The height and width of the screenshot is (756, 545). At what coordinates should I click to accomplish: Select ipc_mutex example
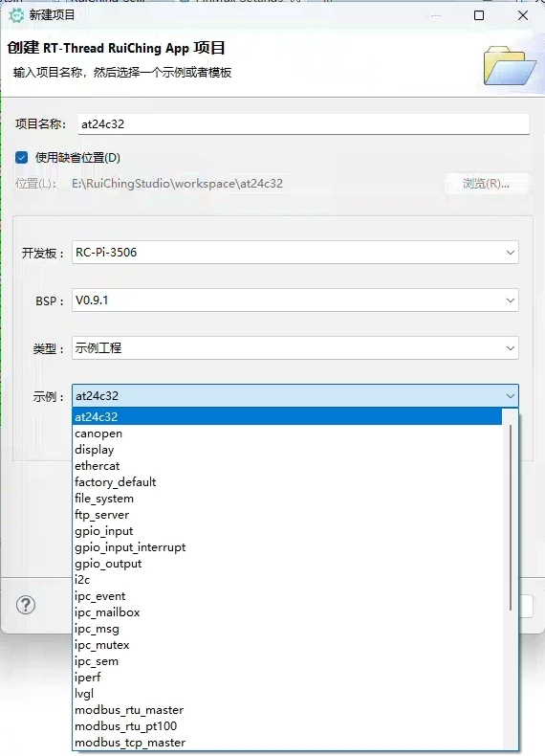(x=287, y=645)
